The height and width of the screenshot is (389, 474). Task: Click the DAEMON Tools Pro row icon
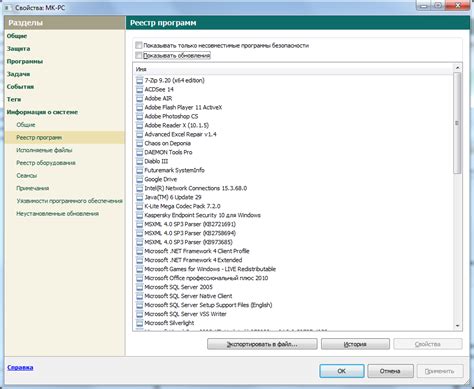(x=139, y=152)
